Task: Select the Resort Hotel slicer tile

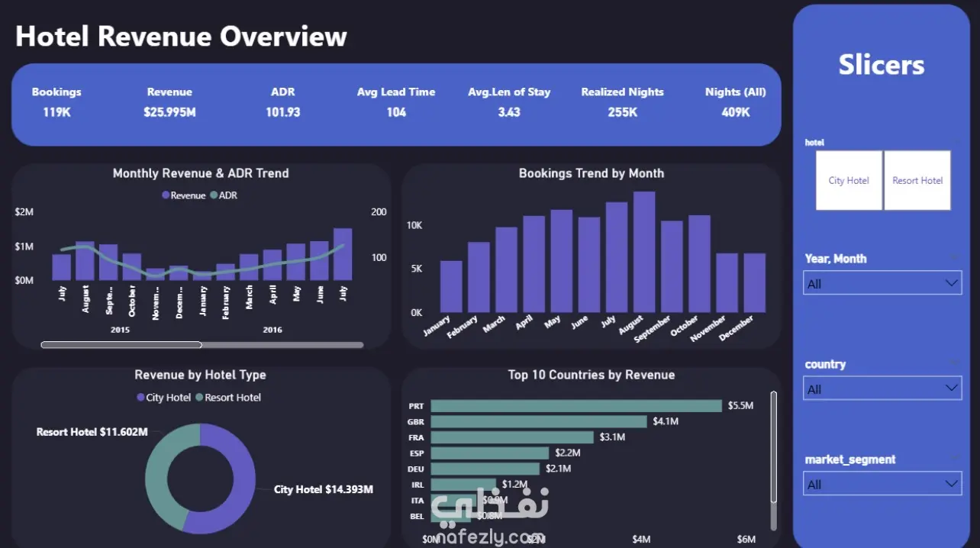Action: coord(917,180)
